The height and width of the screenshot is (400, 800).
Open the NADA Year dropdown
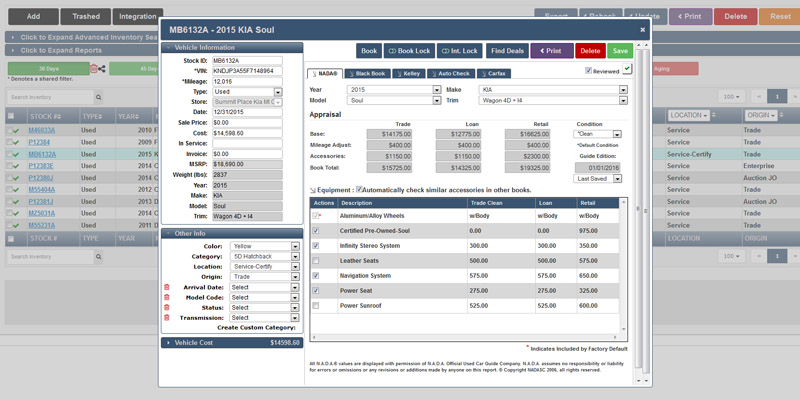click(394, 90)
